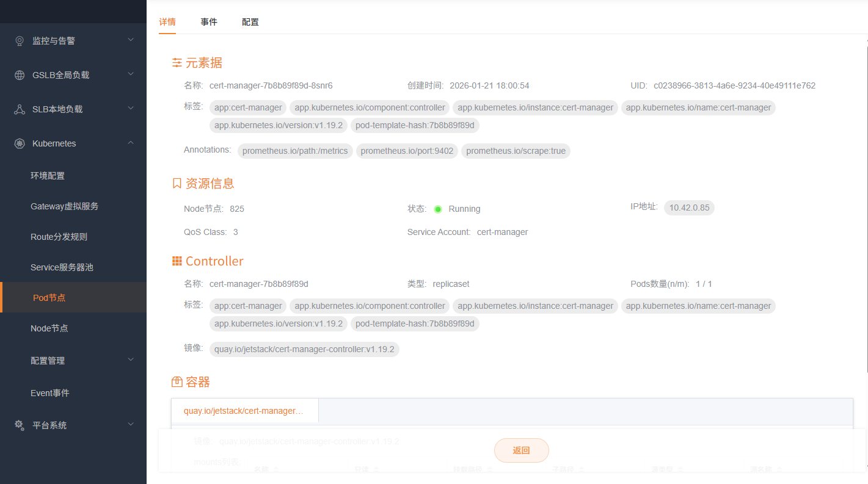Viewport: 868px width, 484px height.
Task: Click the filter icon beside 元素据 heading
Action: point(177,62)
